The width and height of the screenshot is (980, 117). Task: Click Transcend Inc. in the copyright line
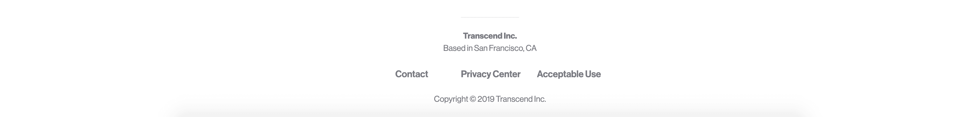[520, 99]
